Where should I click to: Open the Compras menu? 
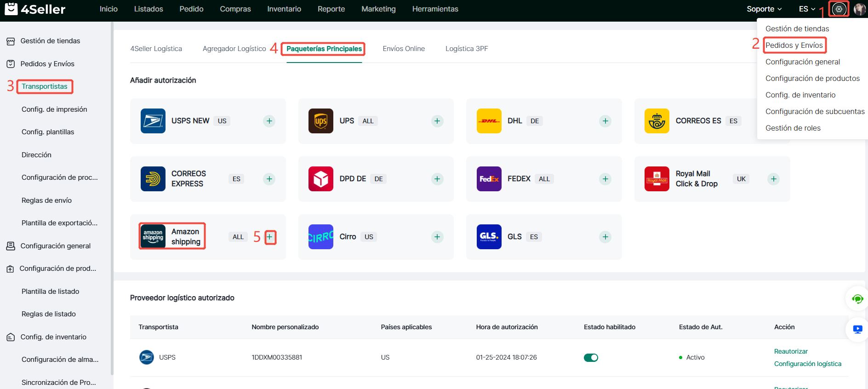(235, 9)
